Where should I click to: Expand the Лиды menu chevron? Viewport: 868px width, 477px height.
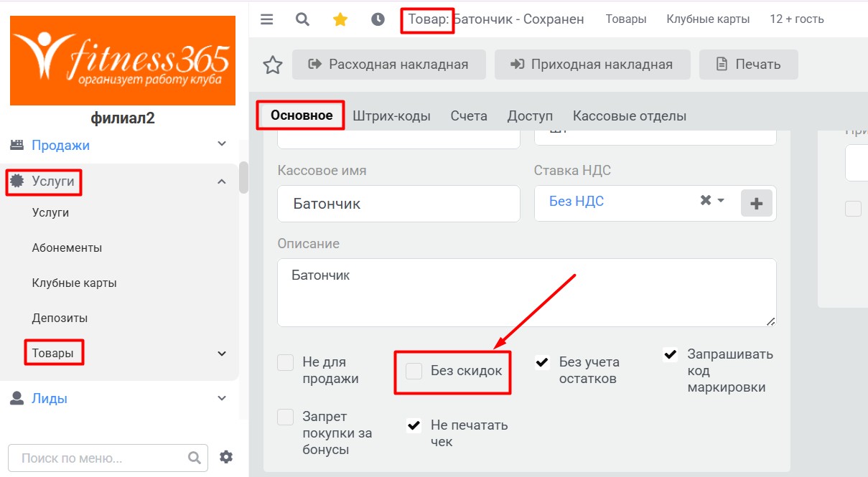222,398
